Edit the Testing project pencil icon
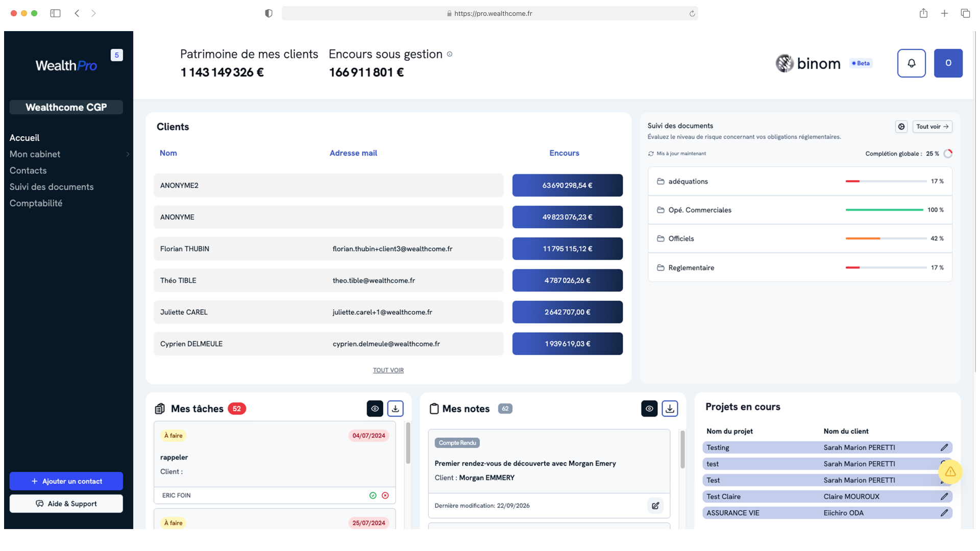The height and width of the screenshot is (551, 980). pyautogui.click(x=944, y=447)
